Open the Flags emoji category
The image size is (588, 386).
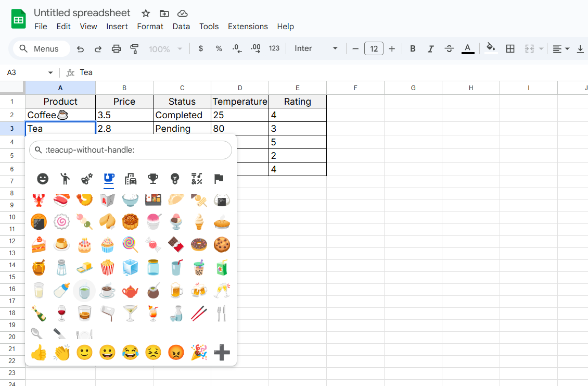tap(218, 179)
